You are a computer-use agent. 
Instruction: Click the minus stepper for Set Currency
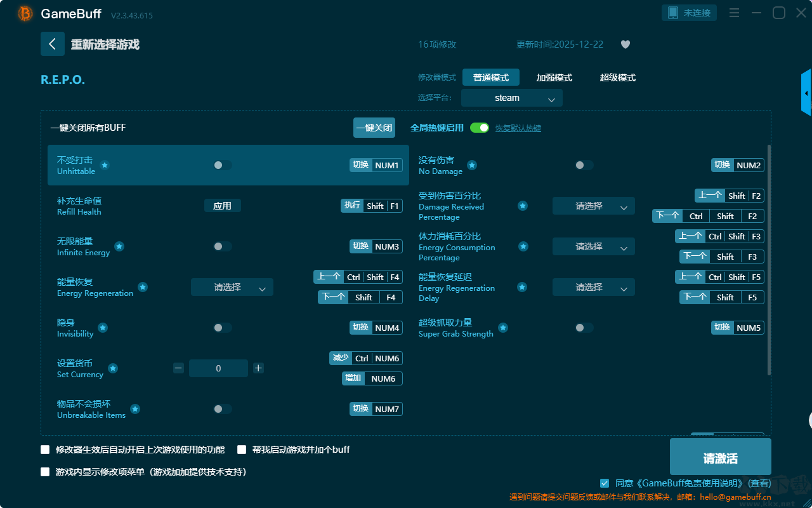pos(178,368)
